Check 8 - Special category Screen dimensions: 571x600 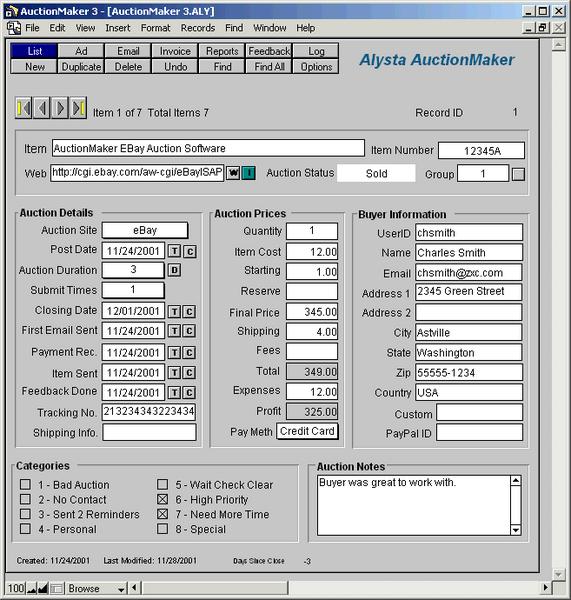163,529
